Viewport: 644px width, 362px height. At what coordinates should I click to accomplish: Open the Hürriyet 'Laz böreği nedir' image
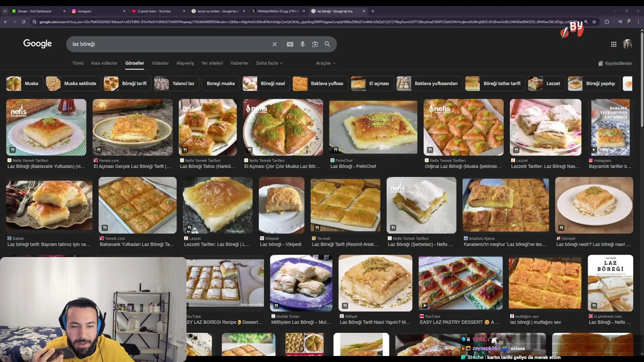[594, 205]
